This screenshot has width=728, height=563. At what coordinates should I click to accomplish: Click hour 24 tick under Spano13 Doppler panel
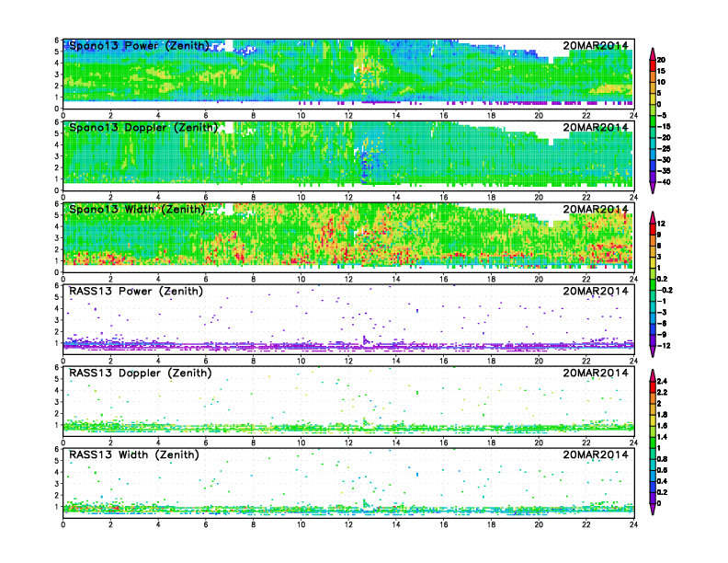[x=633, y=198]
